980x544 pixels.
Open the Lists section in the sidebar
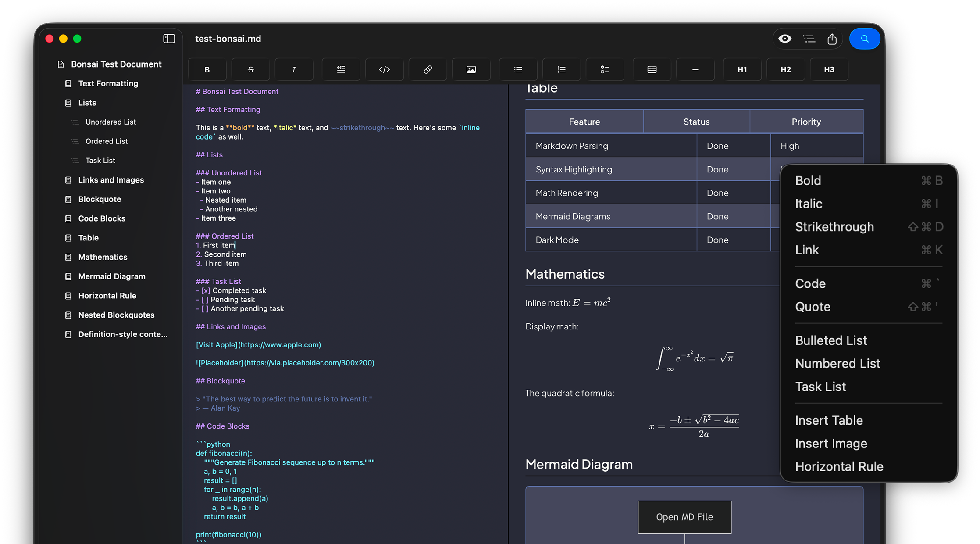coord(87,103)
